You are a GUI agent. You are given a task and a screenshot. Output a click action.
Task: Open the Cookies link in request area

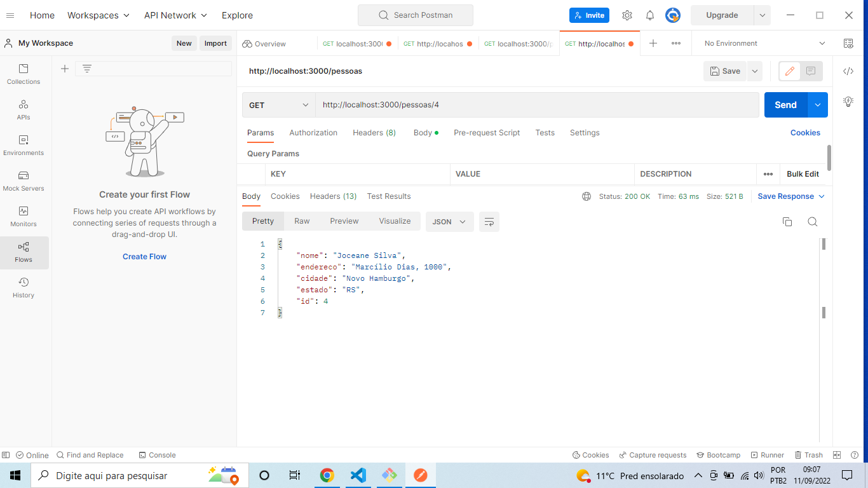(x=805, y=133)
